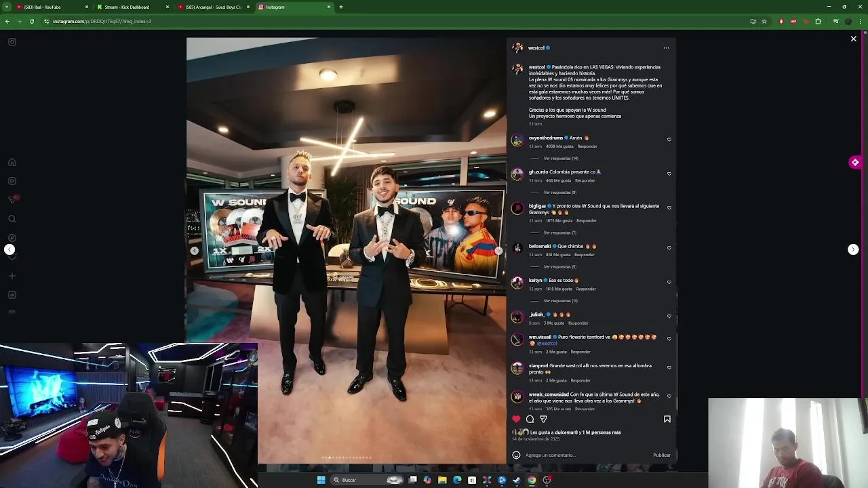Viewport: 868px width, 488px height.
Task: Open ovyonthedrums profile avatar
Action: point(517,140)
